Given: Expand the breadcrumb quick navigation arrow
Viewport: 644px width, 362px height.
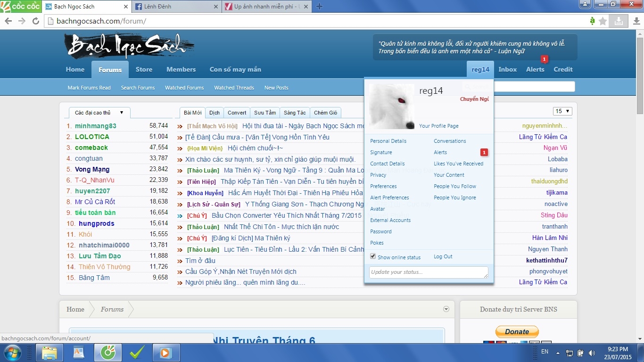Looking at the screenshot, I should point(446,309).
